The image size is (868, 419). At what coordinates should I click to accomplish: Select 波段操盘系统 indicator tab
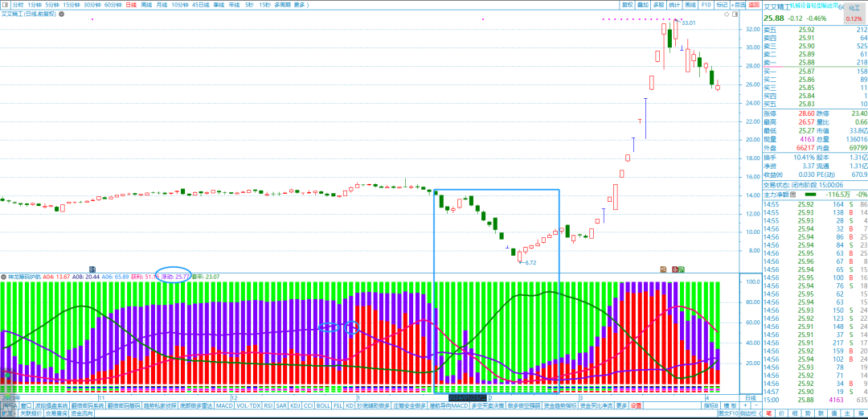[51, 405]
